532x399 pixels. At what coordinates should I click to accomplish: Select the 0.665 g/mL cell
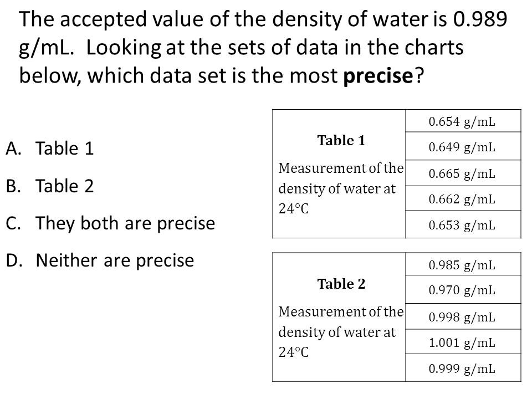click(x=463, y=173)
